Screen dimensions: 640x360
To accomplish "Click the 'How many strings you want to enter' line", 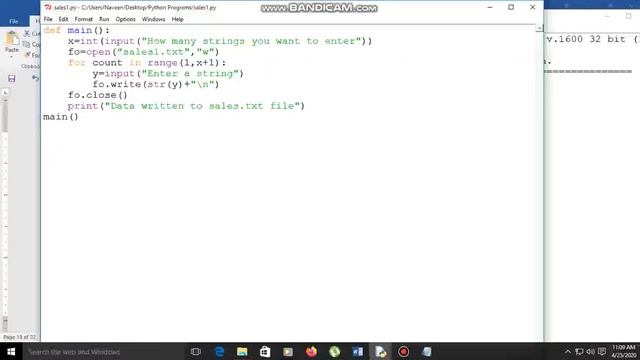I will coord(220,41).
